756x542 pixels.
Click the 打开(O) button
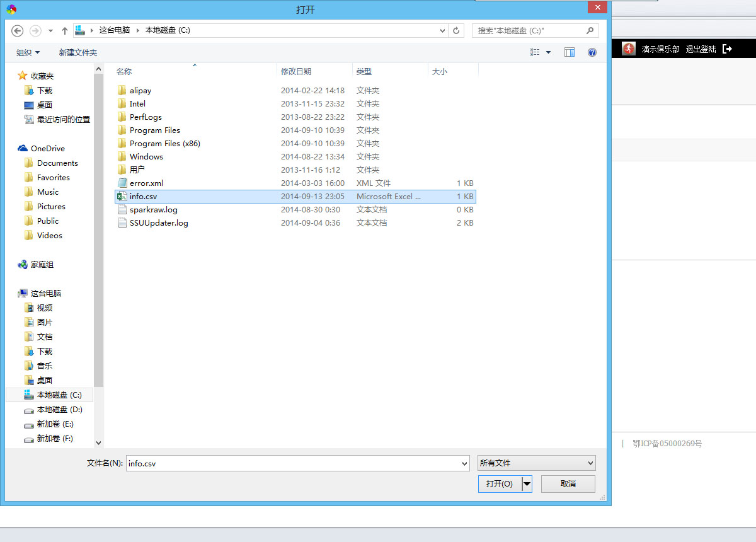500,484
